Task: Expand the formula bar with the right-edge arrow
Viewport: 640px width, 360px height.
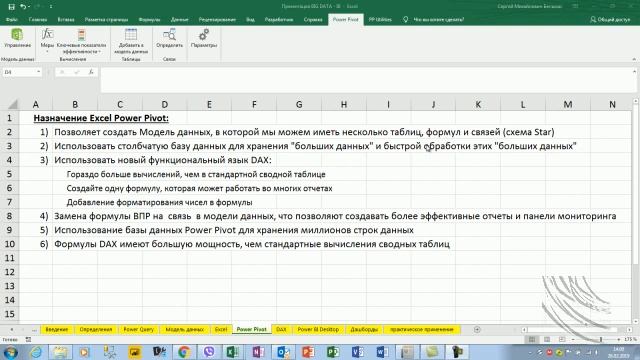Action: (x=634, y=71)
